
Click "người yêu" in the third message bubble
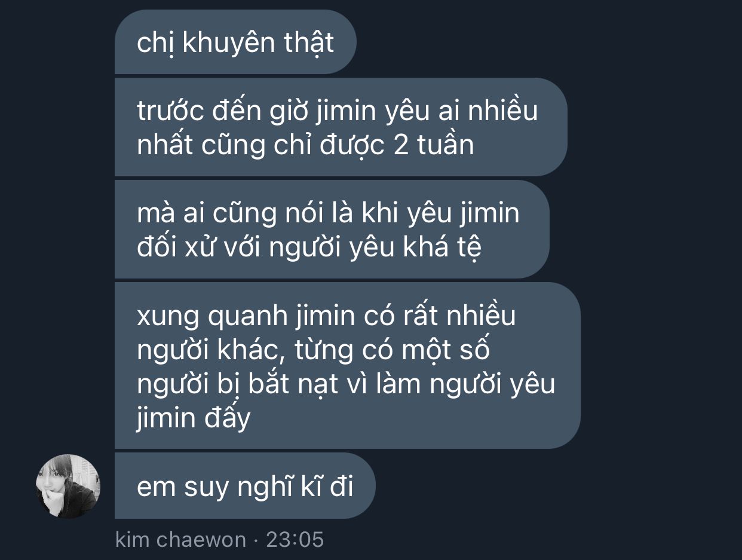click(332, 248)
